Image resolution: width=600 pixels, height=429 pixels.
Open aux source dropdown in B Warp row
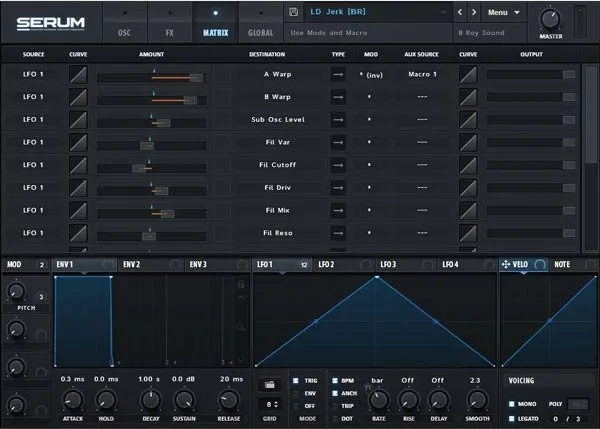coord(422,97)
